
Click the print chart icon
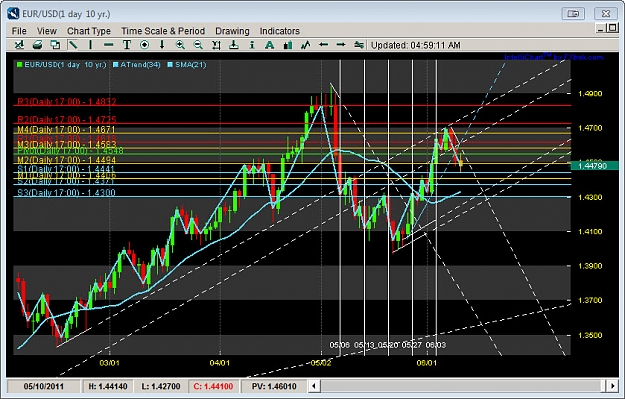(x=37, y=45)
